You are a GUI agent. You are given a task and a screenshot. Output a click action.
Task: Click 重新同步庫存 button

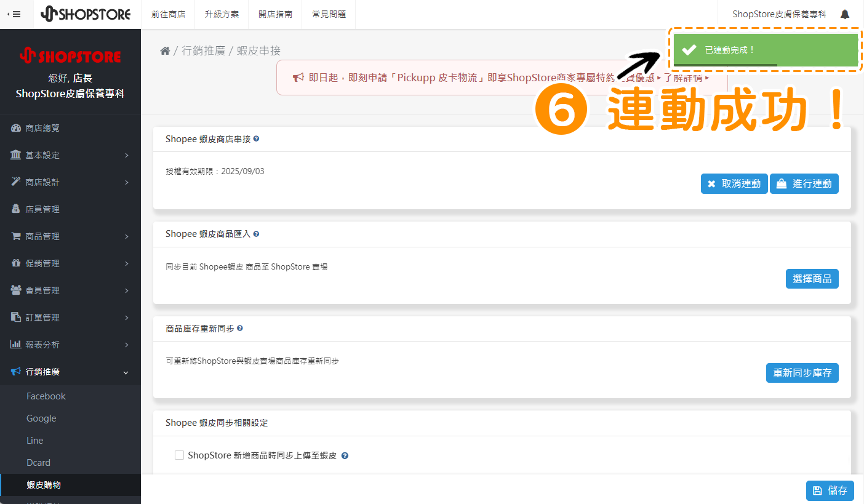802,373
